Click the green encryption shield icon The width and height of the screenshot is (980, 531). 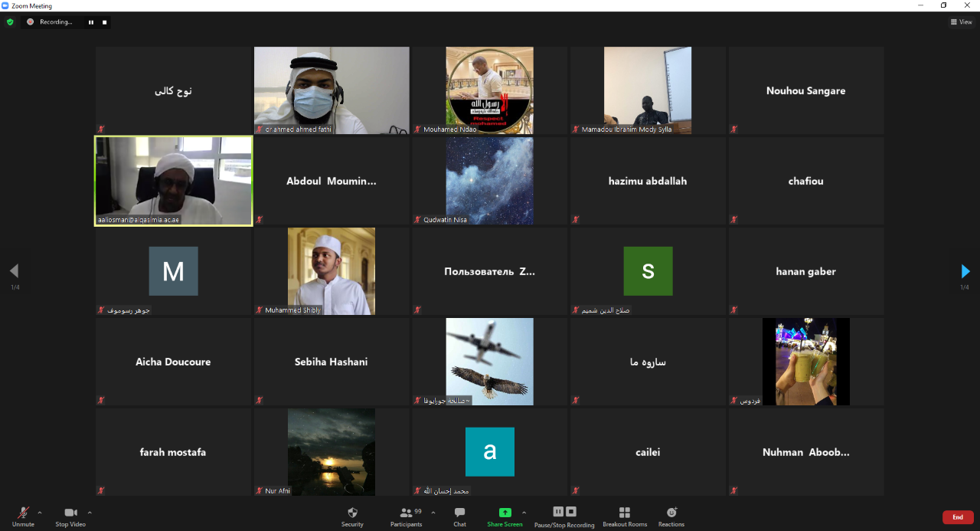pos(10,22)
